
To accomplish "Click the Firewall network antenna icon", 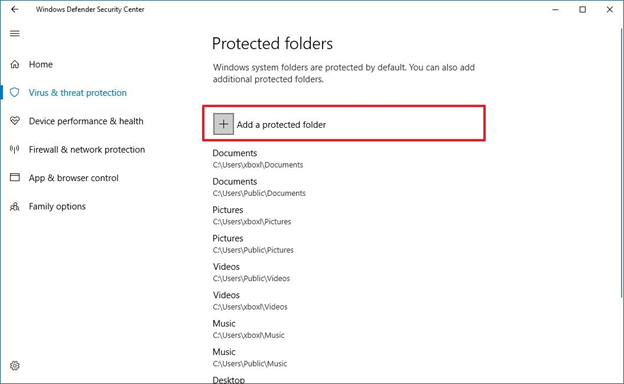I will tap(15, 149).
